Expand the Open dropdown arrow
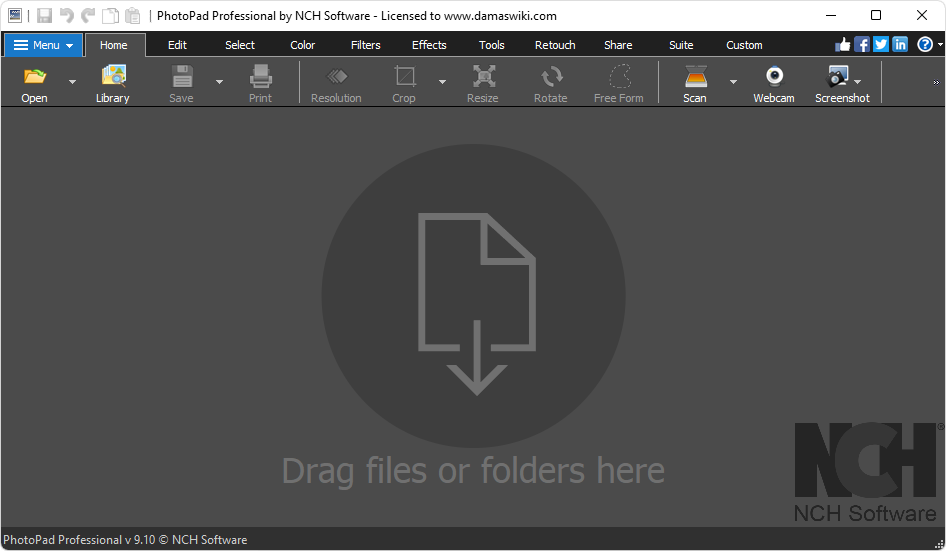Screen dimensions: 946x551 pyautogui.click(x=72, y=82)
